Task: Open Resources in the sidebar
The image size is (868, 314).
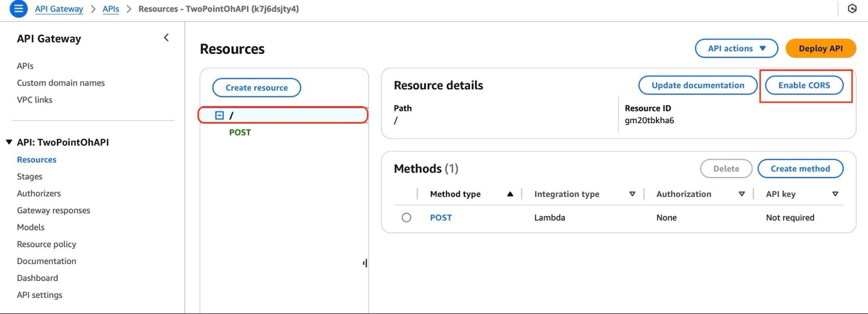Action: coord(36,160)
